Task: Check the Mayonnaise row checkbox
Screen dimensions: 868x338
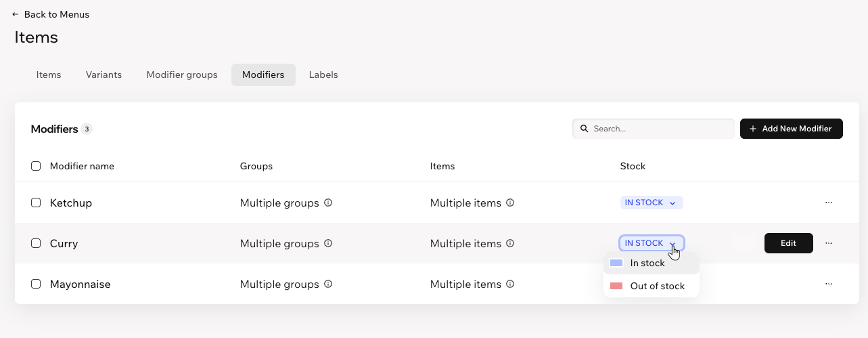Action: click(36, 284)
